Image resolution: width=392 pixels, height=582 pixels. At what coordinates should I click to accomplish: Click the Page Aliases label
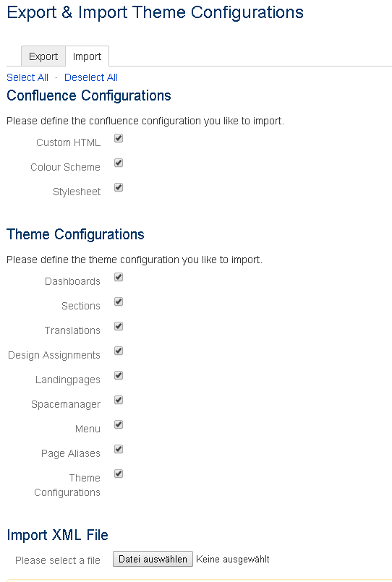[71, 453]
